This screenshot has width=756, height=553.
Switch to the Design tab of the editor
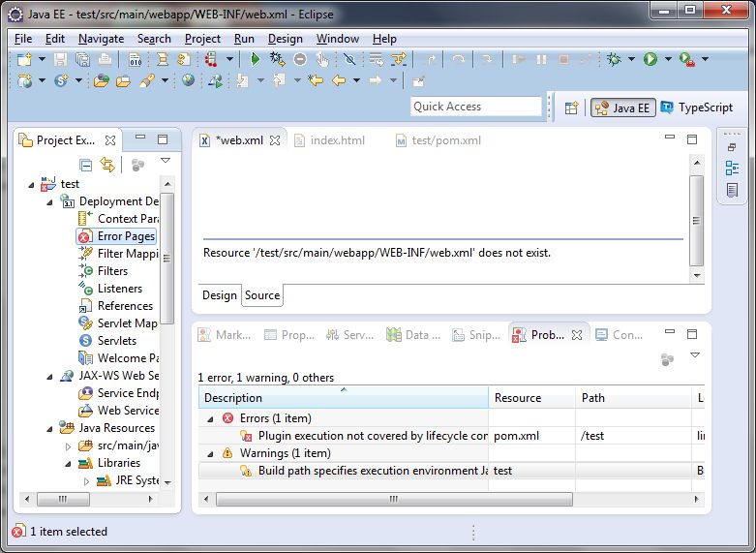click(220, 295)
